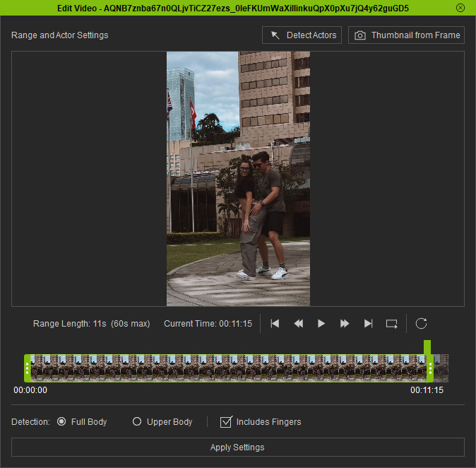Apply Settings to the video
Viewport: 476px width, 468px height.
pos(238,447)
